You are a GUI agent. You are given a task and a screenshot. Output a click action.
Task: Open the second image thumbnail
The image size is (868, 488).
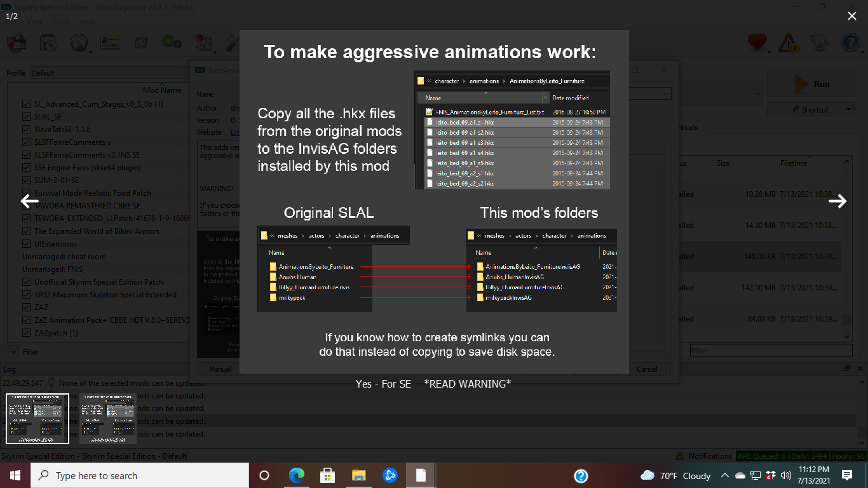tap(108, 418)
